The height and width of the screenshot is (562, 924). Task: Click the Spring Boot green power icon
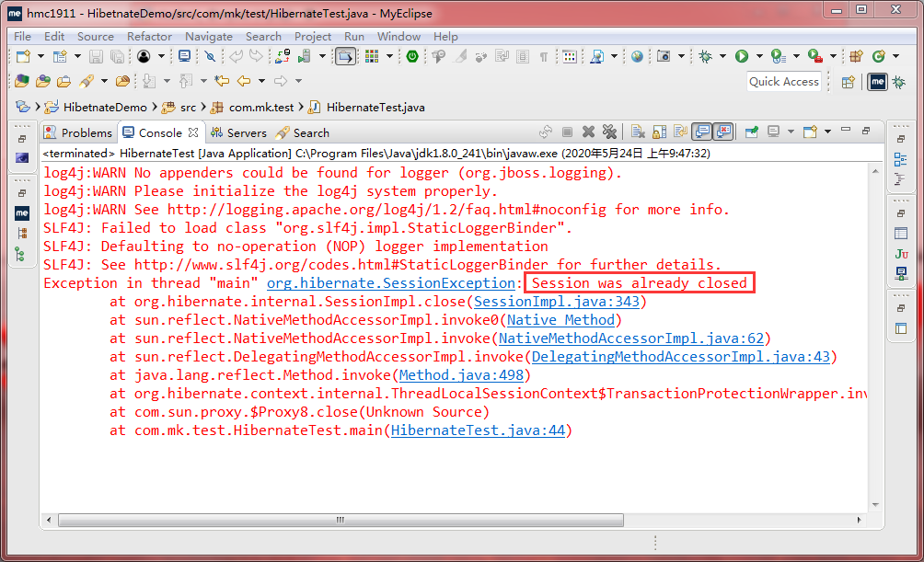[x=412, y=56]
